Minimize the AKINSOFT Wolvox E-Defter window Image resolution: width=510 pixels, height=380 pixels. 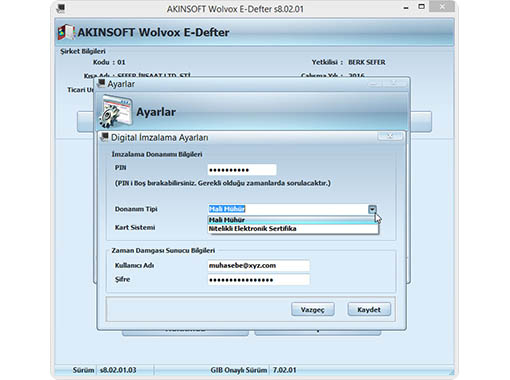(x=406, y=8)
